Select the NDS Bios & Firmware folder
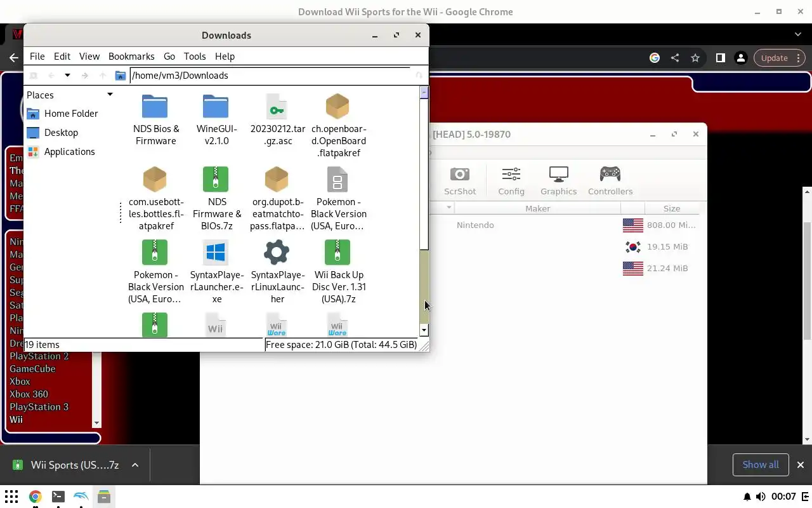 [155, 120]
